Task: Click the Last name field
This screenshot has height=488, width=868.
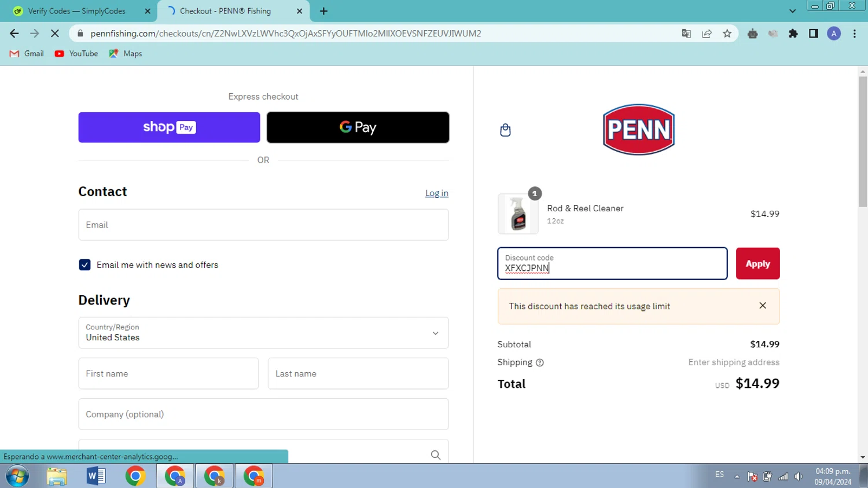Action: [x=358, y=373]
